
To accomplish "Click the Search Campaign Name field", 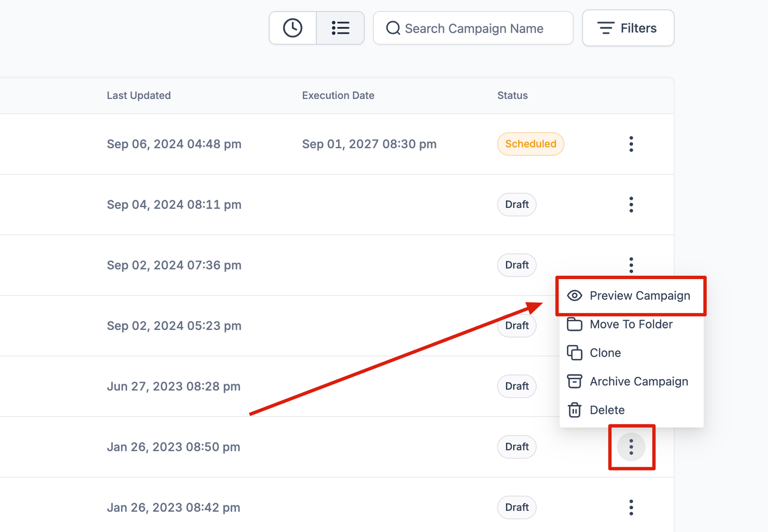I will pyautogui.click(x=473, y=28).
